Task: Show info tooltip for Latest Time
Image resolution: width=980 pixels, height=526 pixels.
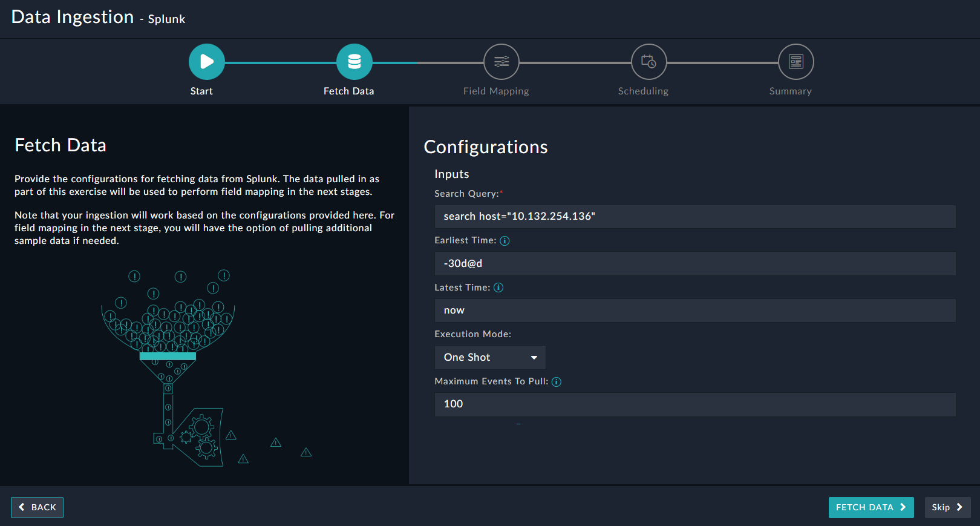Action: (498, 288)
